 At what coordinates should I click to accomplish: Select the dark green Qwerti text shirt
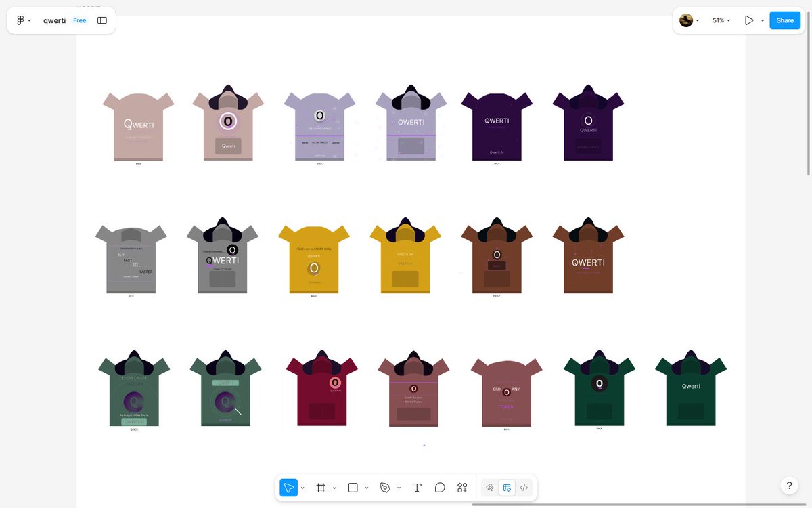click(x=691, y=388)
